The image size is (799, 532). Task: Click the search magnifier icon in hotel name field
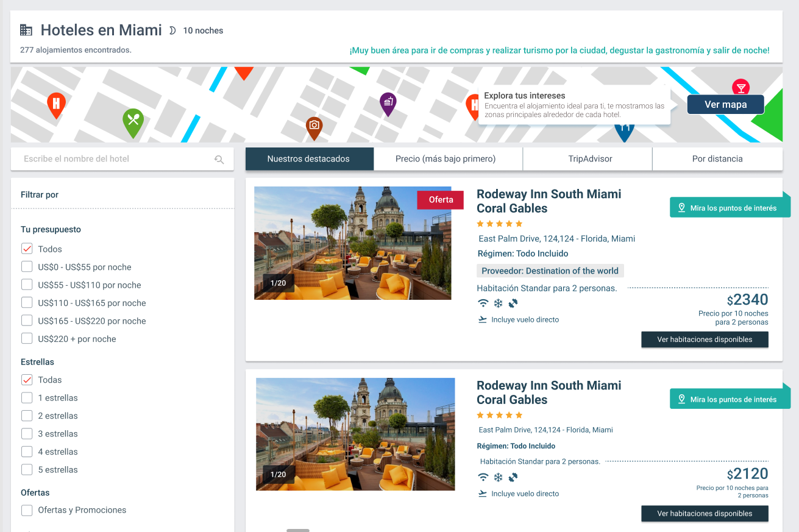pyautogui.click(x=219, y=160)
